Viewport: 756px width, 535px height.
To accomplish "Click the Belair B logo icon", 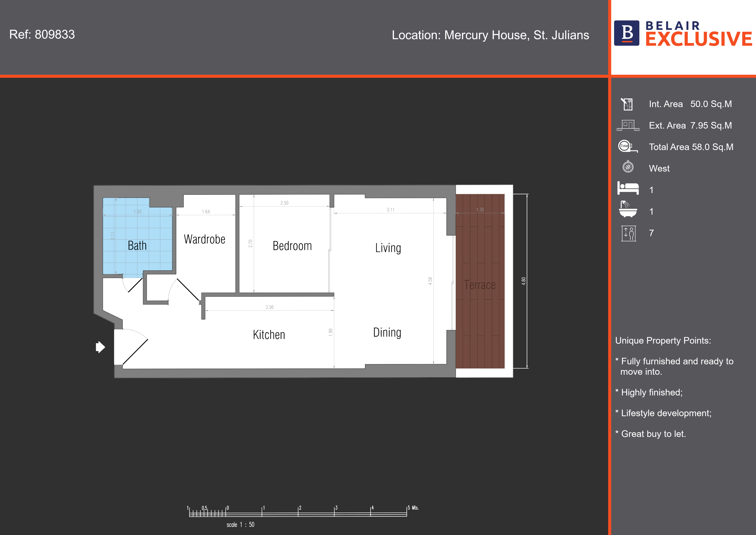I will coord(627,33).
